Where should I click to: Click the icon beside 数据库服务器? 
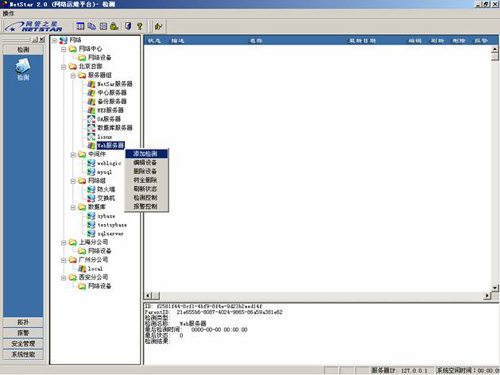point(91,128)
